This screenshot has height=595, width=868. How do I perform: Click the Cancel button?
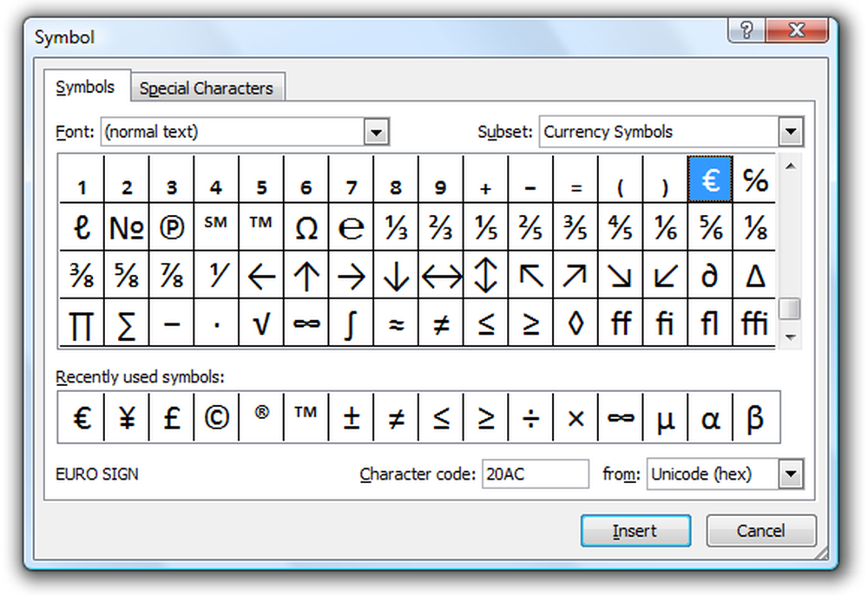tap(760, 531)
